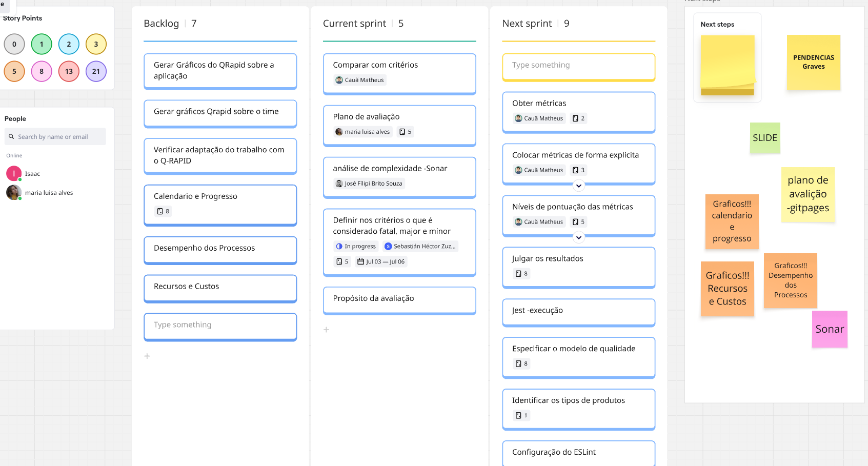This screenshot has width=868, height=466.
Task: Select Jest -execução card
Action: coord(579,313)
